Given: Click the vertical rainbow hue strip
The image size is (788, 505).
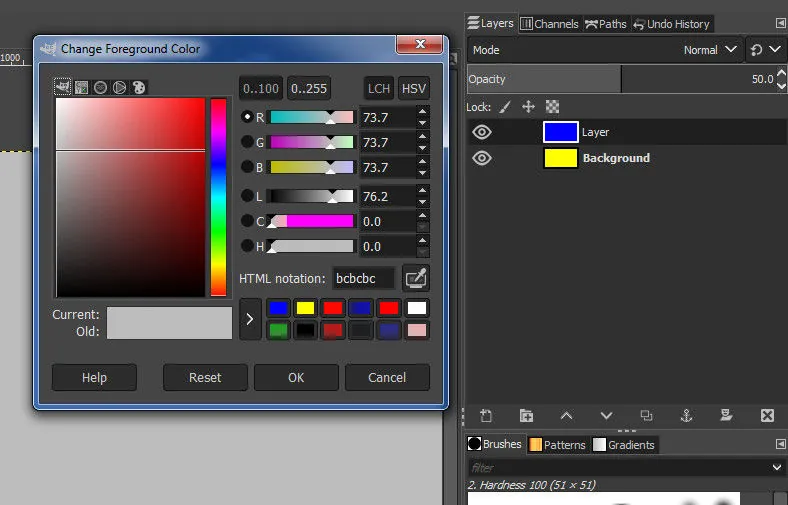Looking at the screenshot, I should (x=218, y=197).
